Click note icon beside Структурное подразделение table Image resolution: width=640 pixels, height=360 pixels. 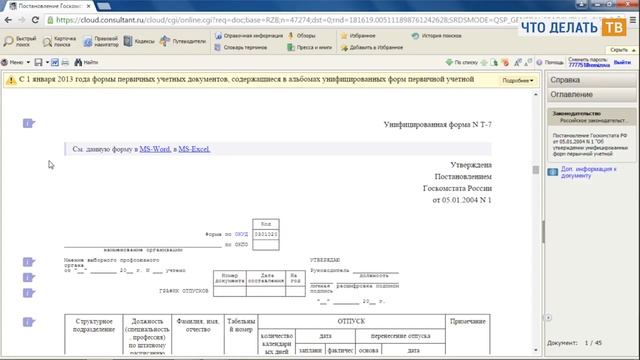tap(29, 322)
